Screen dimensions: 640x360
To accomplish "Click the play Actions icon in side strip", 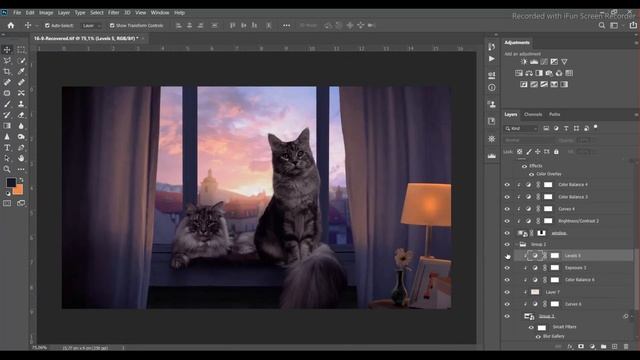I will (491, 59).
